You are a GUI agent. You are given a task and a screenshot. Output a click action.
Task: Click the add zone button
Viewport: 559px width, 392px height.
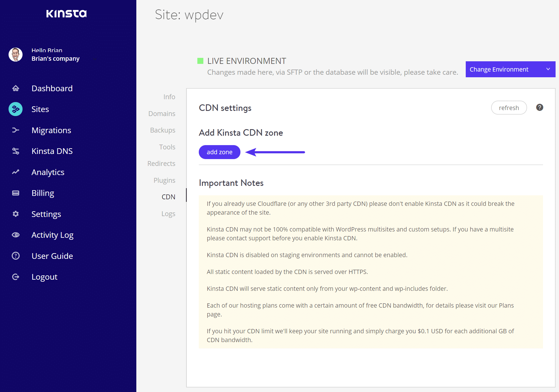pos(219,152)
